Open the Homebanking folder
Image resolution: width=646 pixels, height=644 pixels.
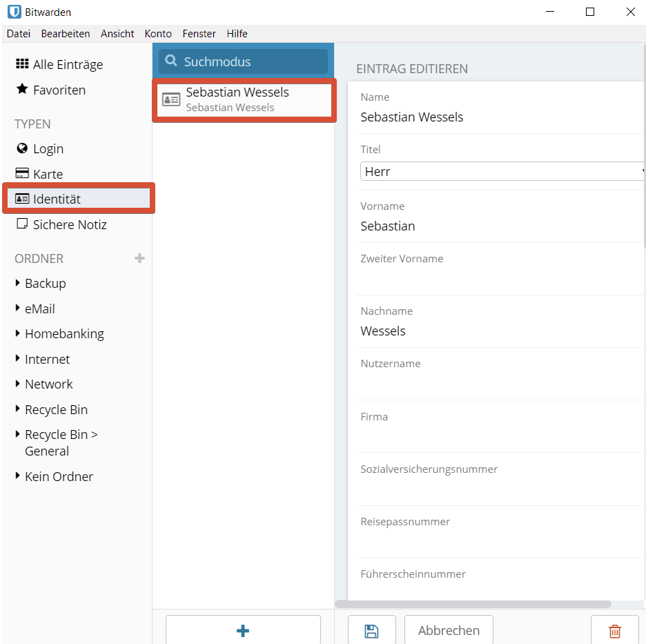point(64,334)
